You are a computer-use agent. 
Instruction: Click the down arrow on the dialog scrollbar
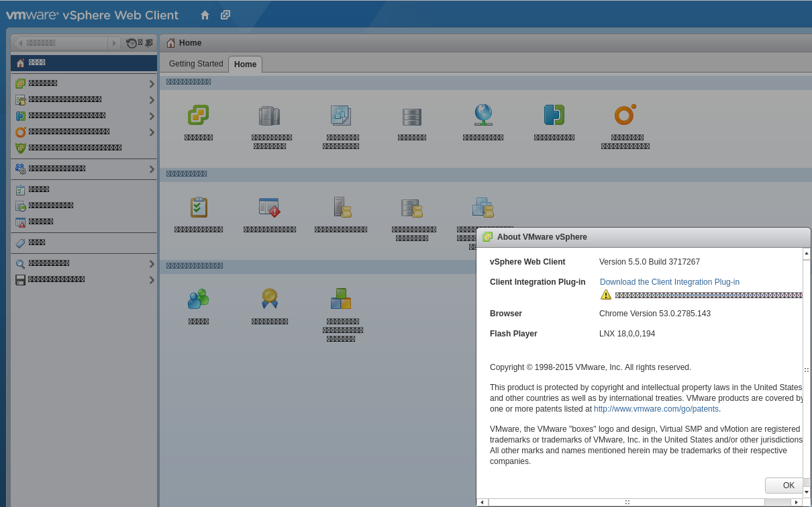pos(806,493)
